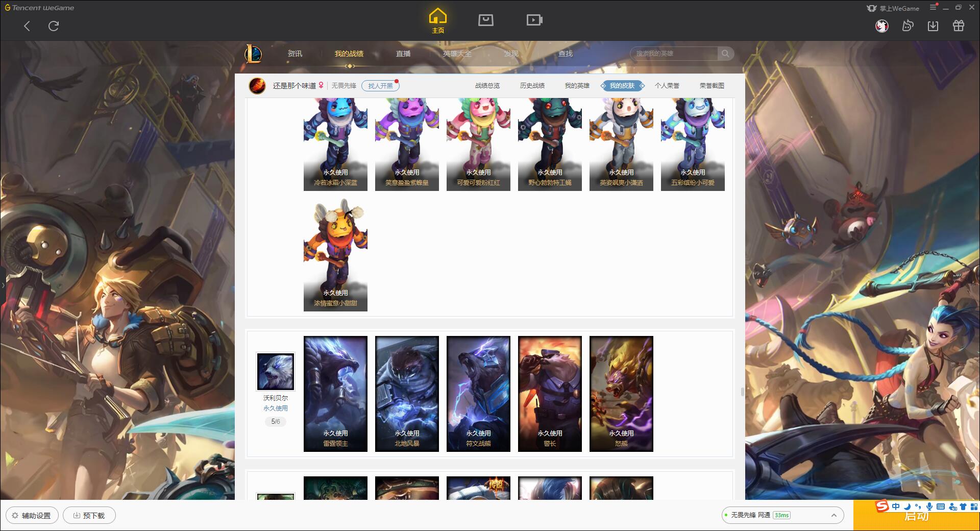The width and height of the screenshot is (980, 531).
Task: Select the 英姿飒爽小潇洒 skin card
Action: (621, 144)
